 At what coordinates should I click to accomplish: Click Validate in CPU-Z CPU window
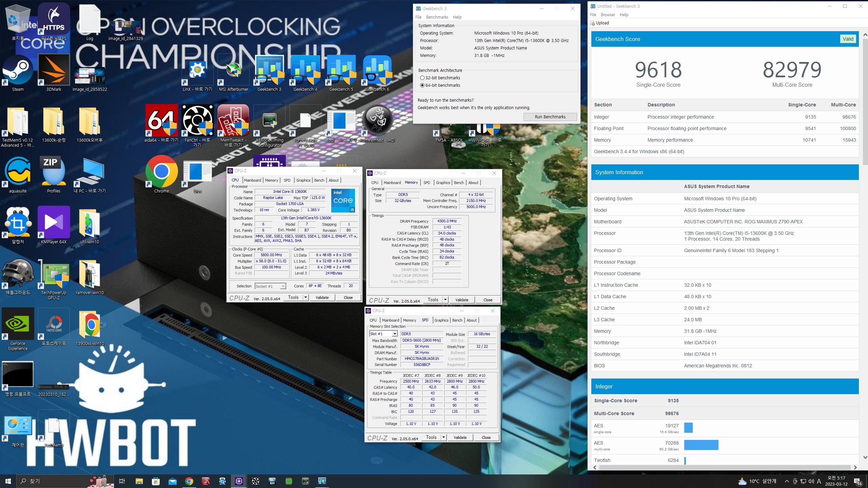point(322,298)
